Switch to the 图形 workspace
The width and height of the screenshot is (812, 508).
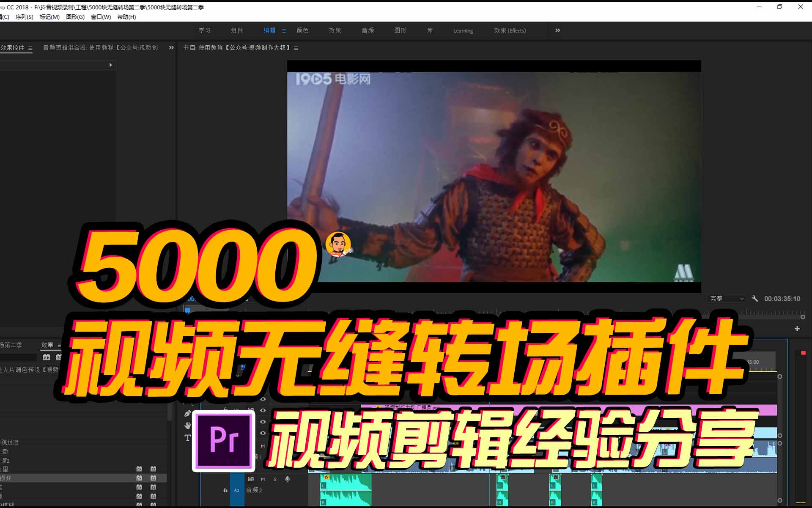[400, 30]
